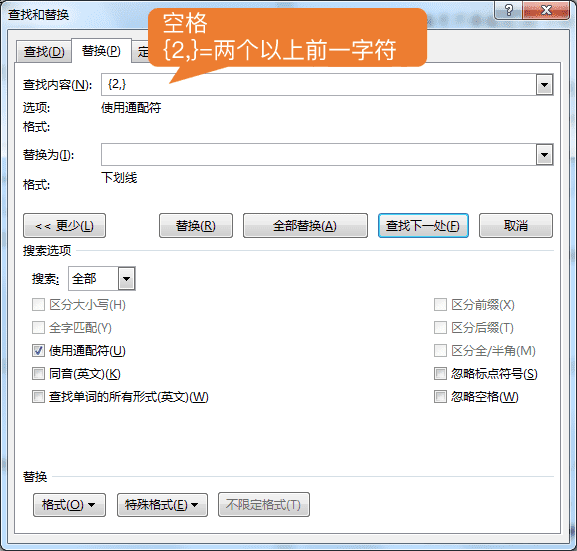
Task: Close the 查找和替换 dialog
Action: [546, 10]
